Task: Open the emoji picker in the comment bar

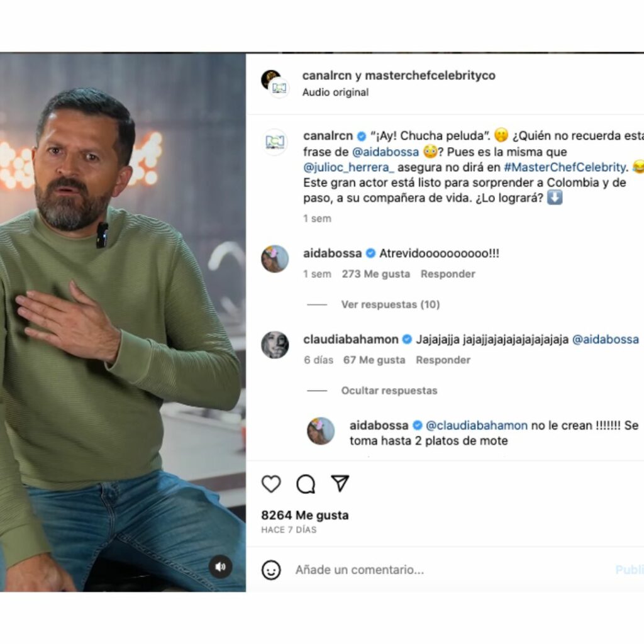Action: pyautogui.click(x=271, y=570)
